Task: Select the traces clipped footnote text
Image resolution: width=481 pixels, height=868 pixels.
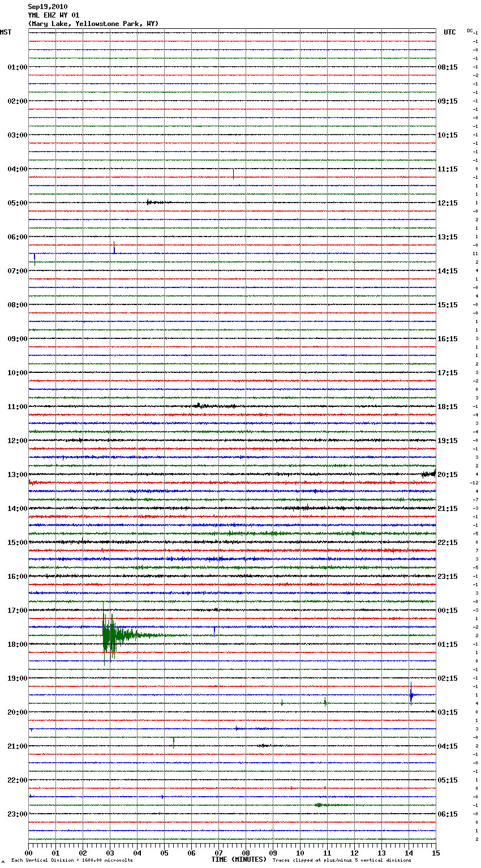Action: [342, 861]
